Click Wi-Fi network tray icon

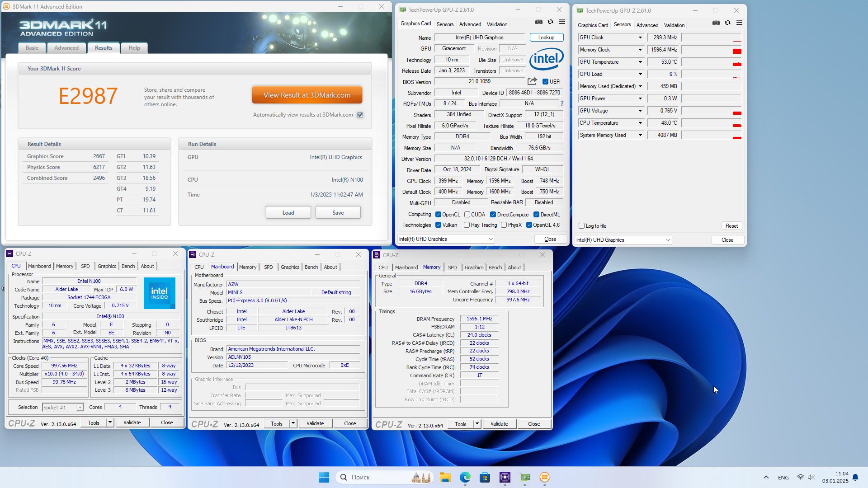click(x=800, y=477)
